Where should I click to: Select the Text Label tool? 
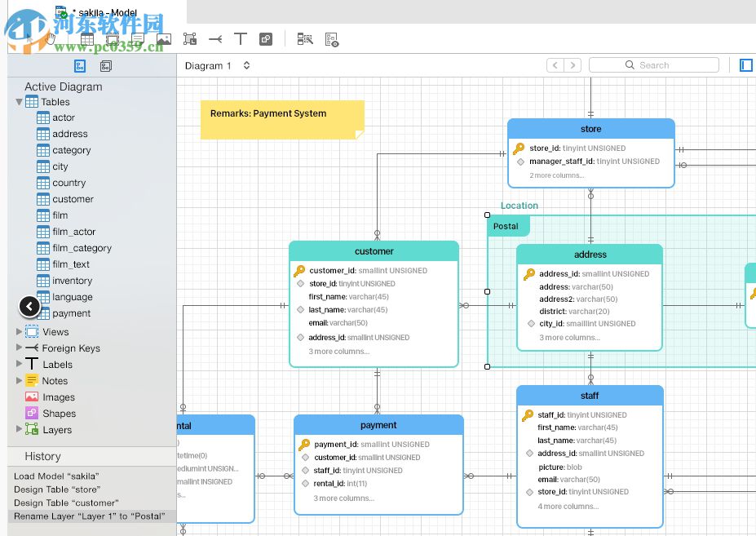pyautogui.click(x=240, y=38)
